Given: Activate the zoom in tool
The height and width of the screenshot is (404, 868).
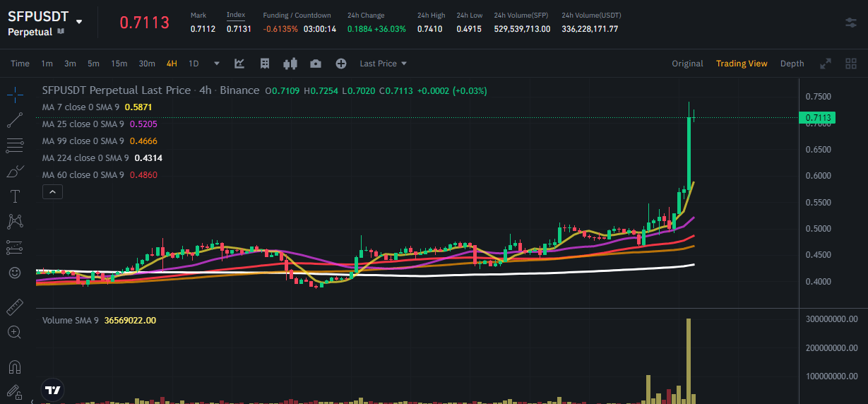Looking at the screenshot, I should [x=15, y=332].
